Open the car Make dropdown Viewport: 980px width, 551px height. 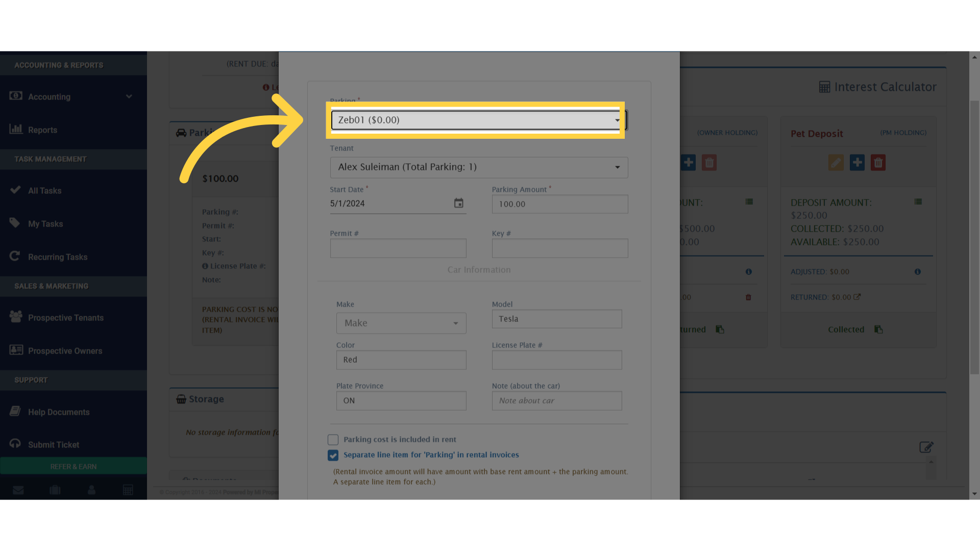pyautogui.click(x=401, y=323)
